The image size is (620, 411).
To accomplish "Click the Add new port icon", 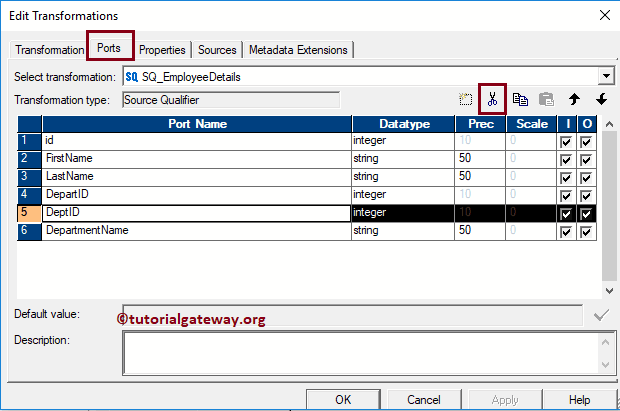I will click(465, 99).
